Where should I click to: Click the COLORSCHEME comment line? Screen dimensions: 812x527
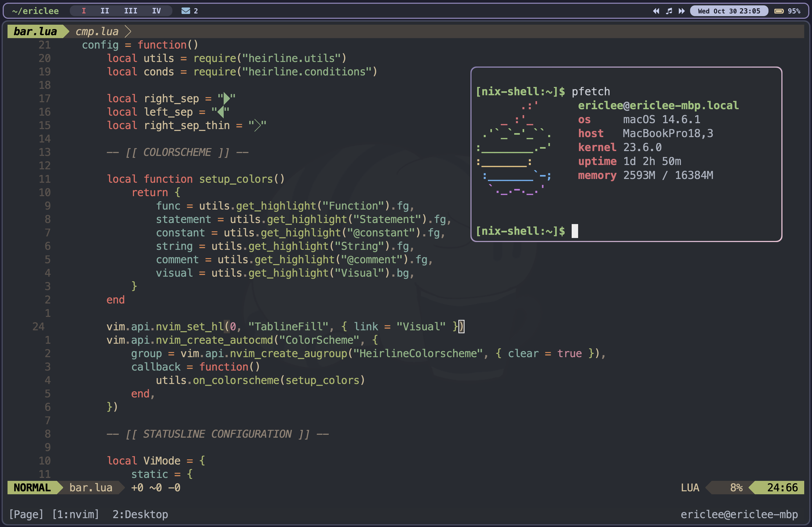pos(177,152)
